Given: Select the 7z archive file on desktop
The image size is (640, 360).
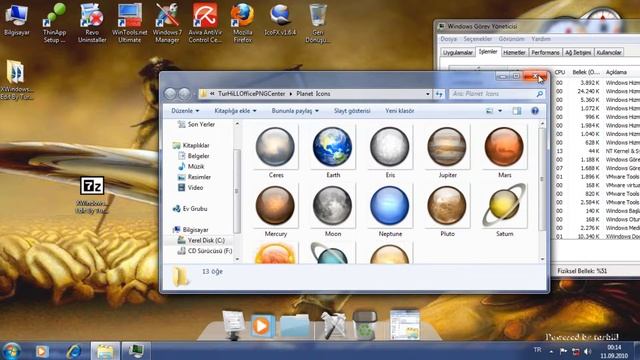Looking at the screenshot, I should pos(92,195).
